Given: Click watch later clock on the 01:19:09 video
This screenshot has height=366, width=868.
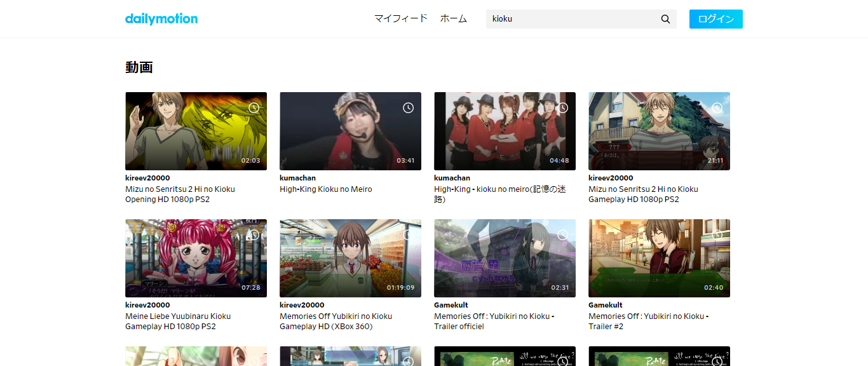Looking at the screenshot, I should (x=408, y=234).
